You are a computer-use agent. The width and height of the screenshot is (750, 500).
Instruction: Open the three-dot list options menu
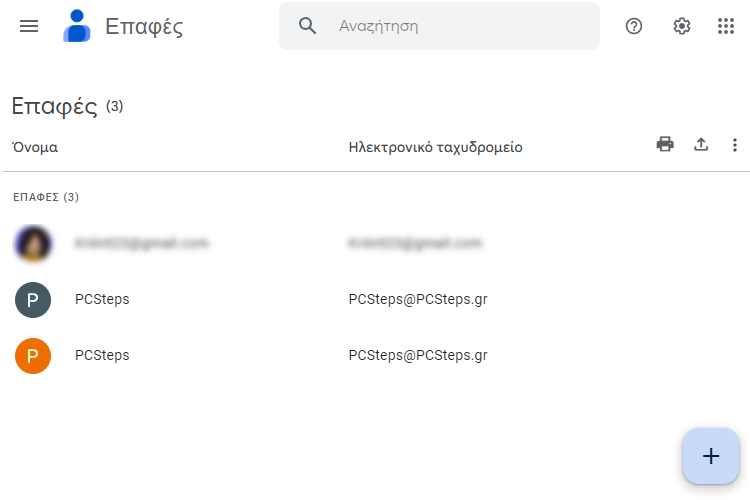pos(735,144)
